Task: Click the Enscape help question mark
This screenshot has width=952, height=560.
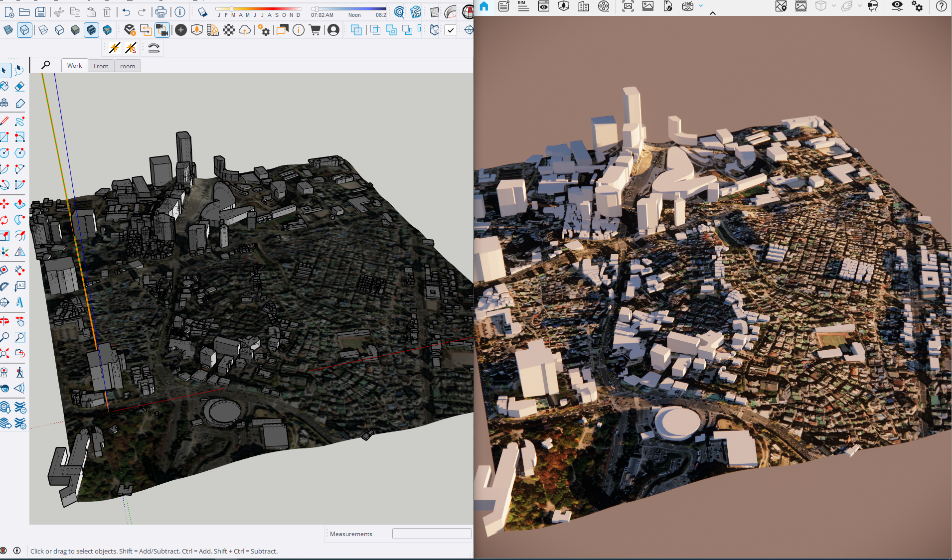Action: (941, 6)
